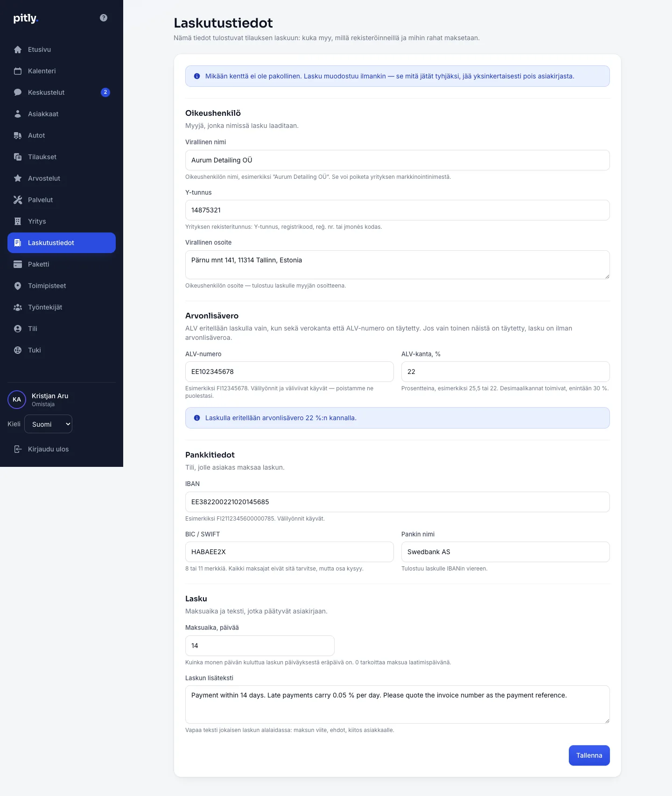
Task: Go to the Tilaukset section
Action: [62, 157]
